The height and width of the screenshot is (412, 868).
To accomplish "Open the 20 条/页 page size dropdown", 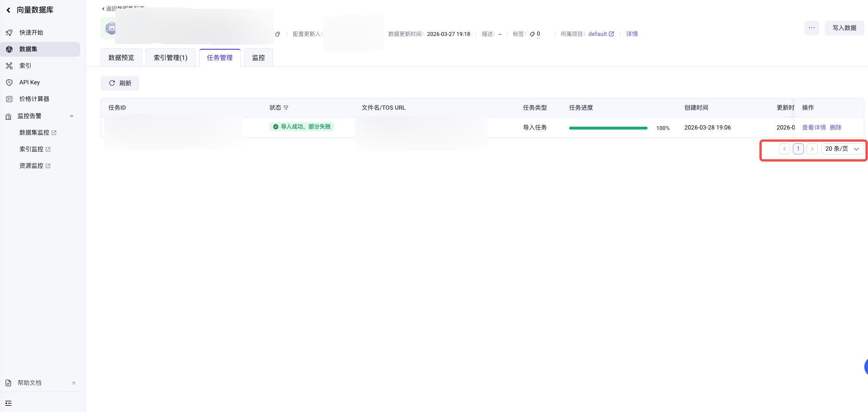I will click(842, 149).
